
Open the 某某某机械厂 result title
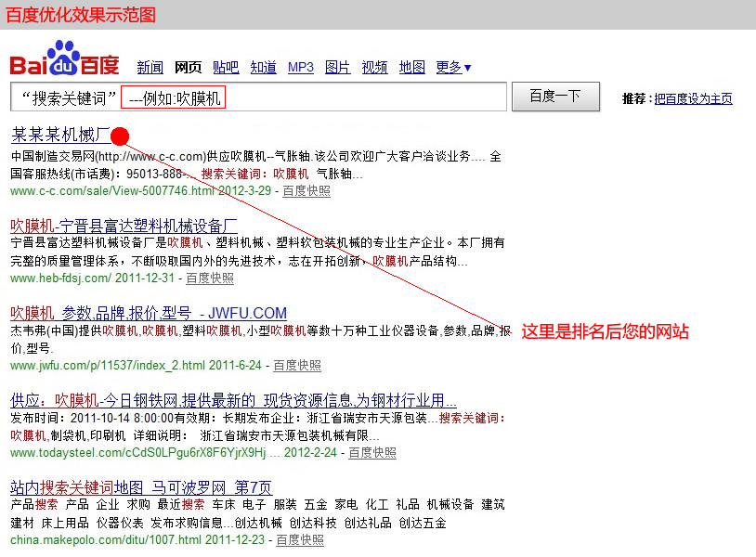pyautogui.click(x=60, y=135)
